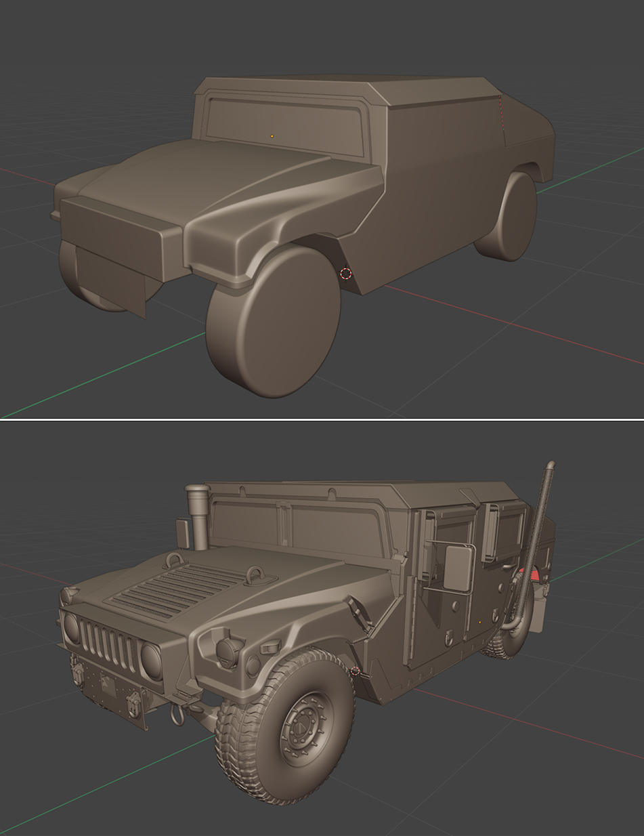Click the origin dot on the Humvee's side panel
The width and height of the screenshot is (644, 836).
[480, 622]
